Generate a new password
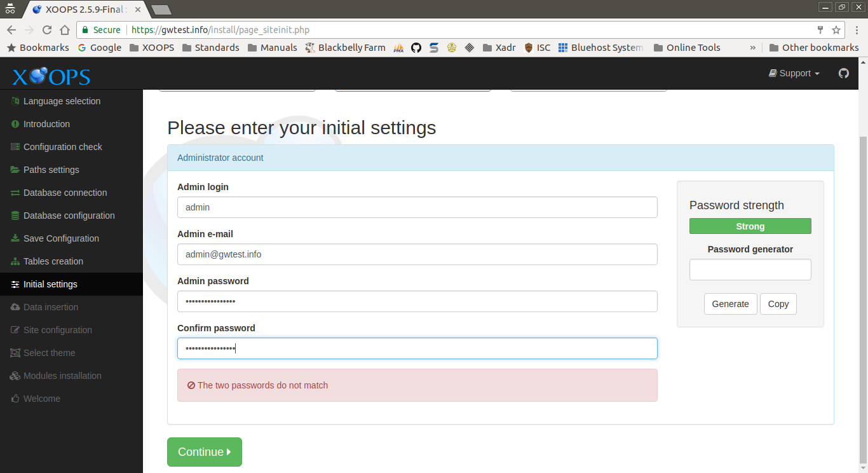 tap(730, 304)
